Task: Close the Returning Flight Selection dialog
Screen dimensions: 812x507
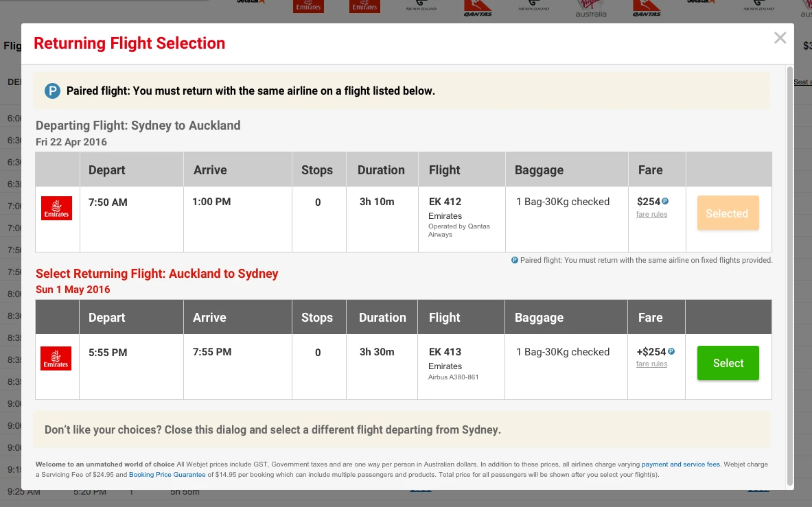Action: (x=780, y=38)
